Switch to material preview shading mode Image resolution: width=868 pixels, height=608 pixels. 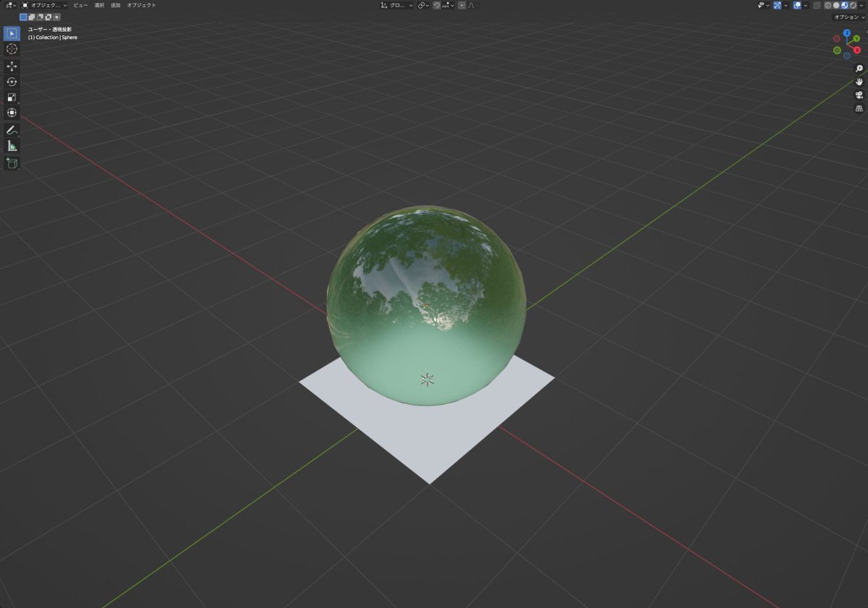tap(844, 5)
